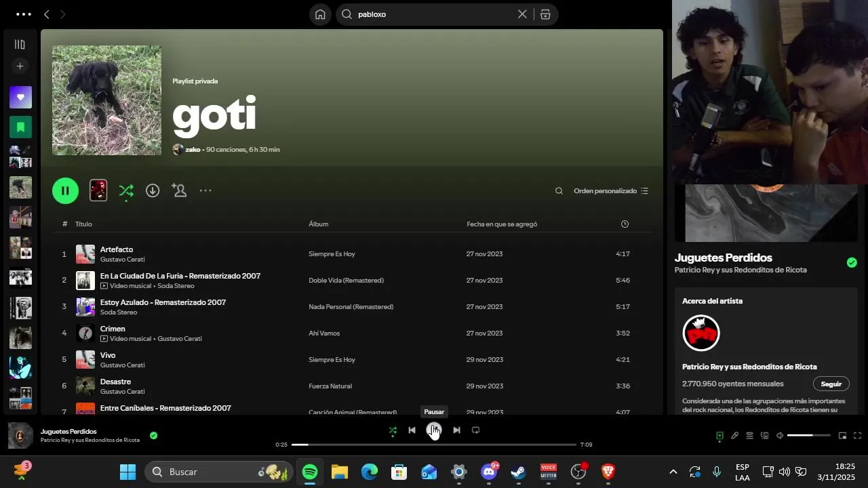868x488 pixels.
Task: Sort by Fecha en que se agregó header
Action: (x=502, y=224)
